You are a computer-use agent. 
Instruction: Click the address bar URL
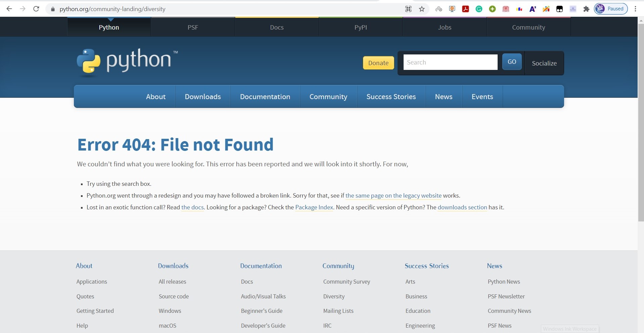(x=112, y=9)
